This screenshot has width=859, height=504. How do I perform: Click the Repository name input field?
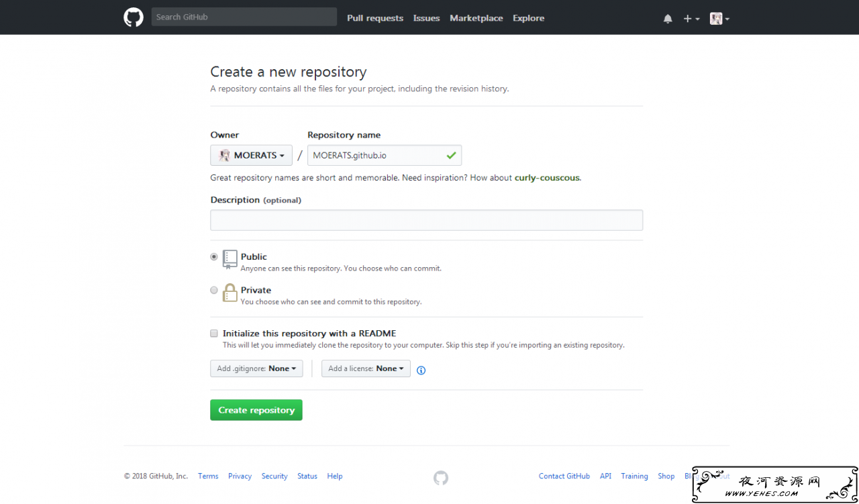pyautogui.click(x=385, y=155)
